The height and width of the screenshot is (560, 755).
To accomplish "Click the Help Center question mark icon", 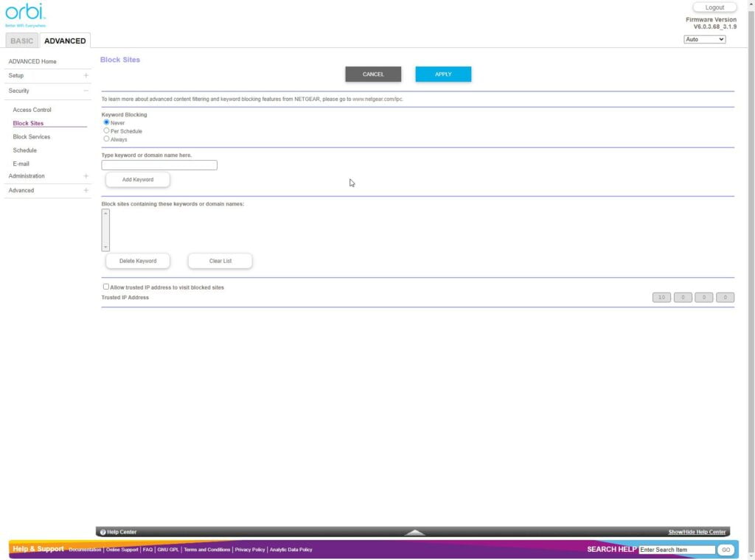I will pos(103,532).
